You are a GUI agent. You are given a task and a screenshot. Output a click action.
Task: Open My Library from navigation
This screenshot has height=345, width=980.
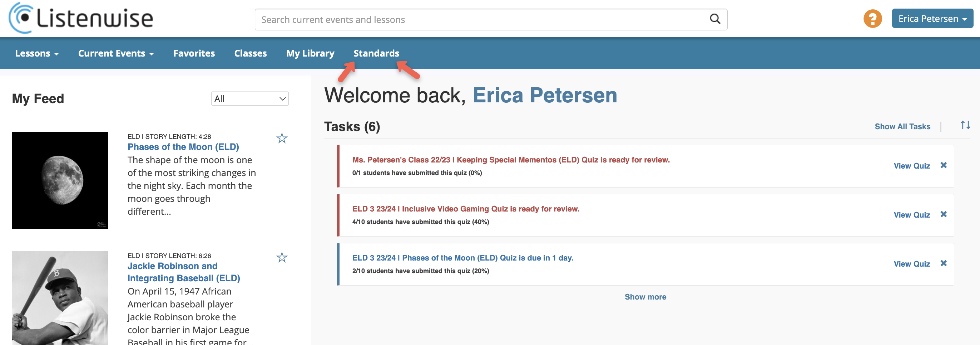310,53
